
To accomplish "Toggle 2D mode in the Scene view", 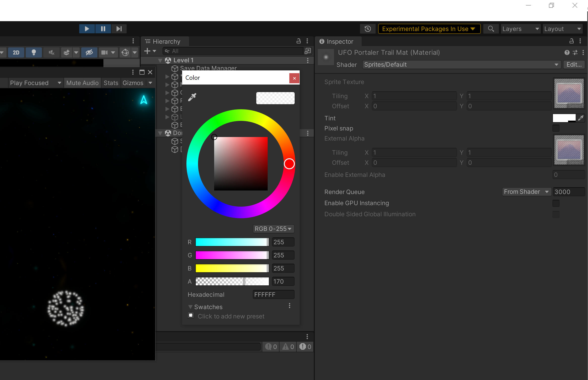I will pos(16,52).
